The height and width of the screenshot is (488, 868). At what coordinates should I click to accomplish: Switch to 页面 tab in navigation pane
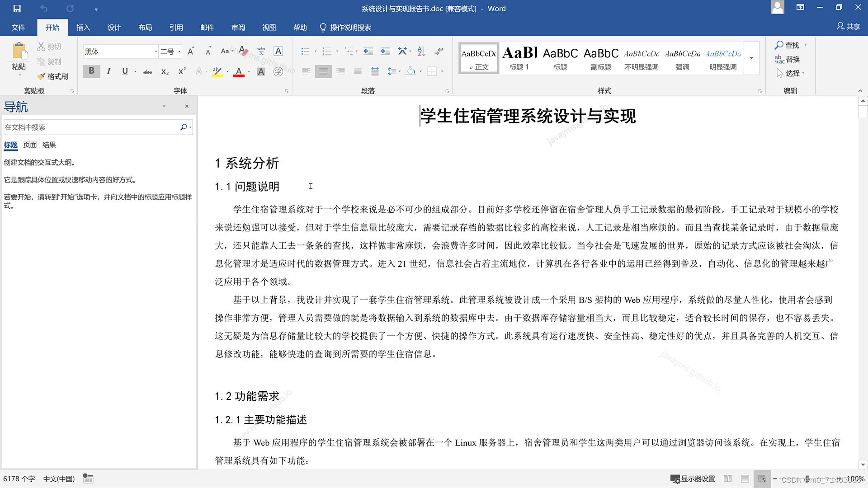[x=30, y=145]
